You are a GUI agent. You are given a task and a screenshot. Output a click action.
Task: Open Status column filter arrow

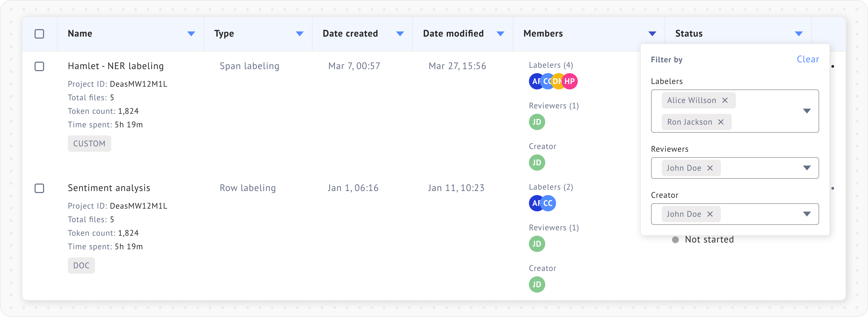[799, 34]
